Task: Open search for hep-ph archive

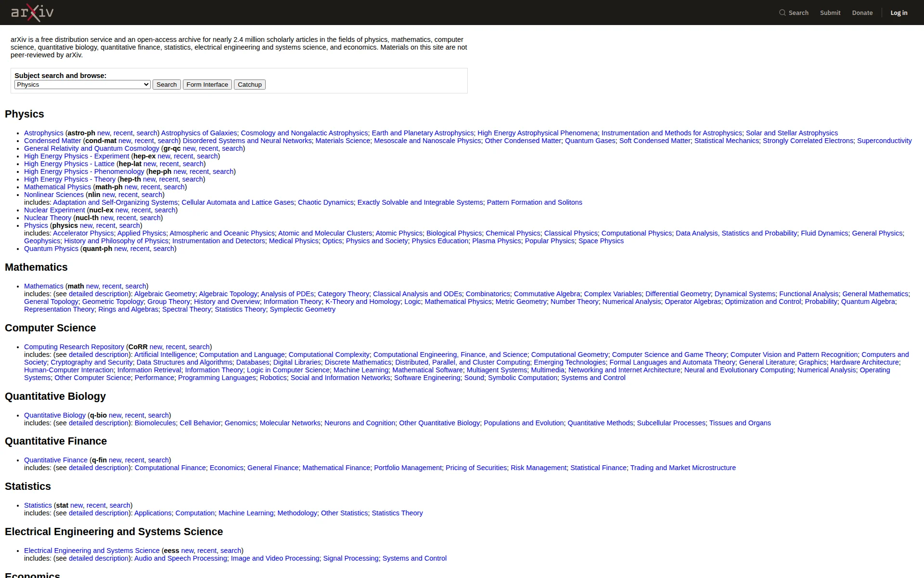Action: click(223, 171)
